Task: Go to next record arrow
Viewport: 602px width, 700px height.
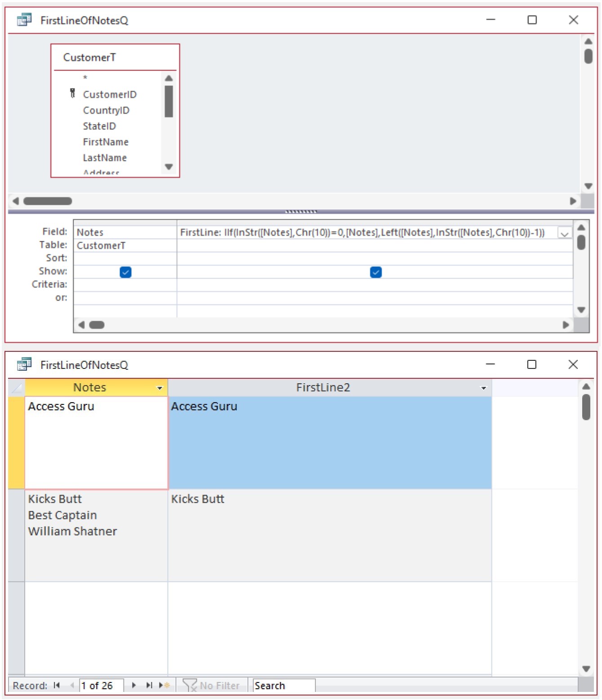Action: (133, 685)
